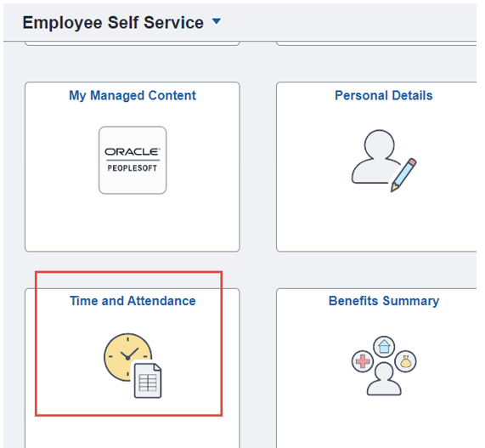This screenshot has height=448, width=485.
Task: Click the red medical cross circle icon
Action: 363,361
